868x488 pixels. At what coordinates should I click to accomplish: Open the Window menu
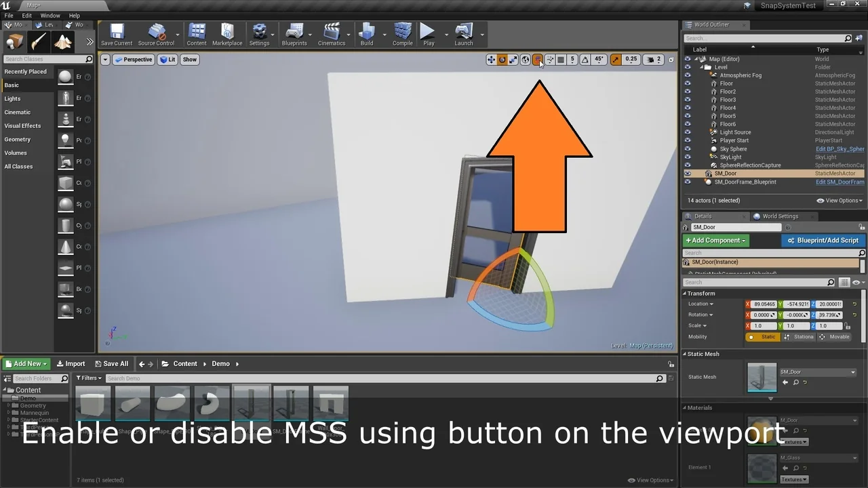(50, 16)
